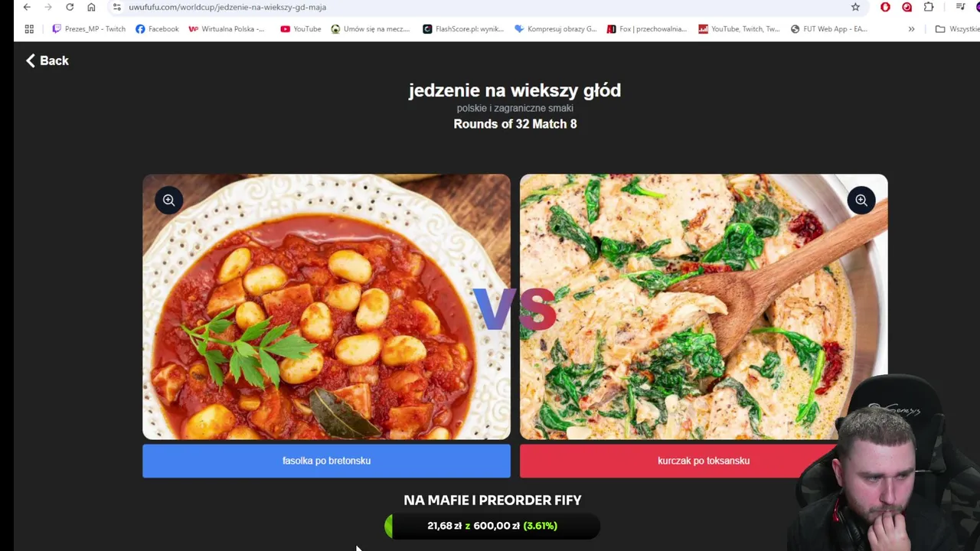Reload the browser page
Image resolution: width=980 pixels, height=551 pixels.
point(70,7)
